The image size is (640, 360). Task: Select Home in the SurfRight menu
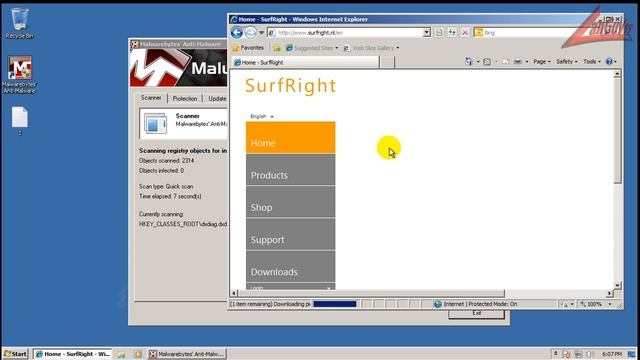(291, 138)
